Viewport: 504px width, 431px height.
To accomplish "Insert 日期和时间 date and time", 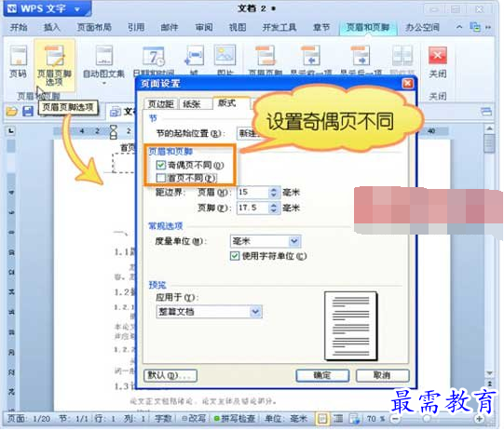I will point(154,60).
